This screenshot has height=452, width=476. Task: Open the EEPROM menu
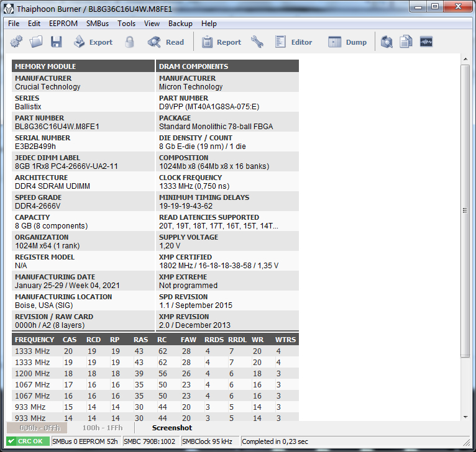(63, 24)
